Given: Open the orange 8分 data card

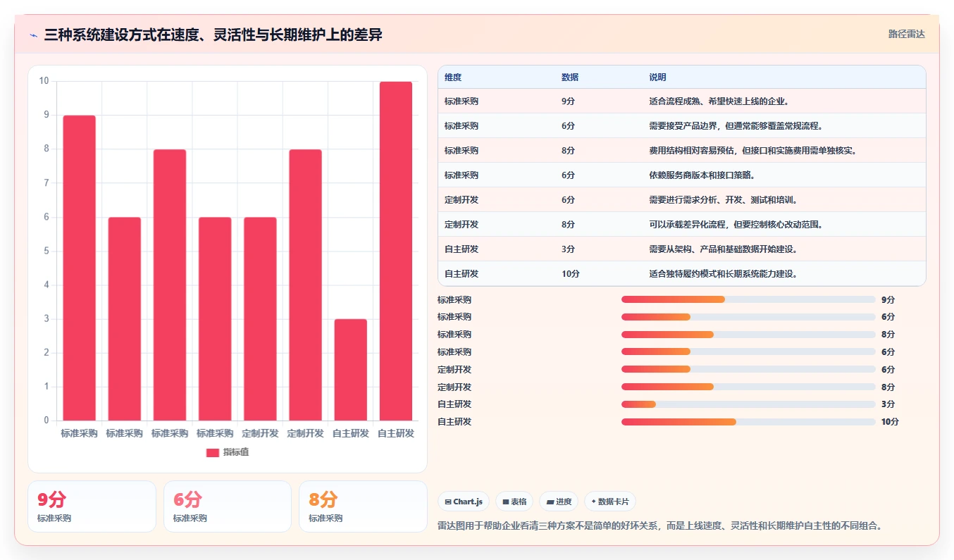Looking at the screenshot, I should (x=363, y=506).
